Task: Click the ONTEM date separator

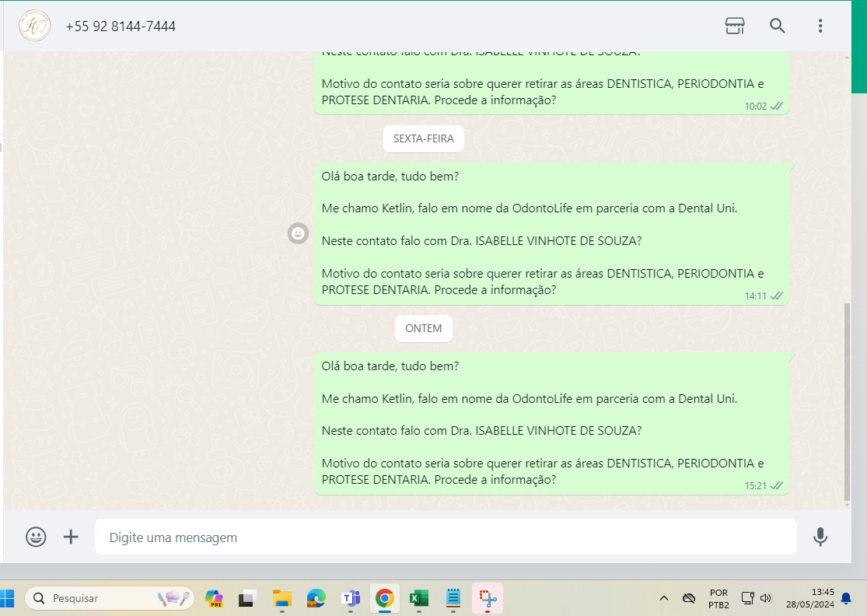Action: tap(424, 328)
